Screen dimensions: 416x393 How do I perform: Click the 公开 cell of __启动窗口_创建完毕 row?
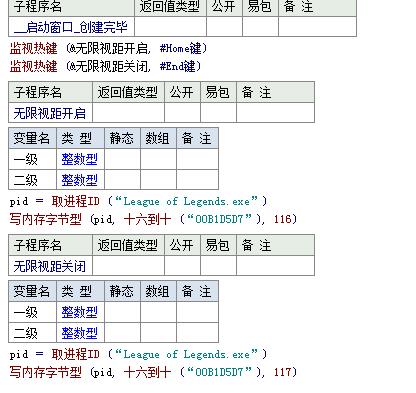point(224,27)
